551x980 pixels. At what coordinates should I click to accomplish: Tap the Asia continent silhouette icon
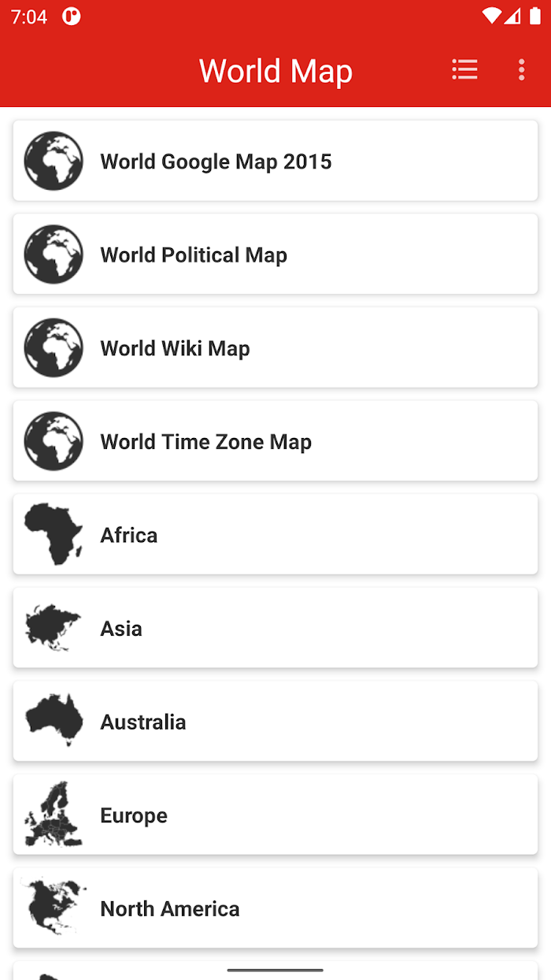click(x=54, y=629)
